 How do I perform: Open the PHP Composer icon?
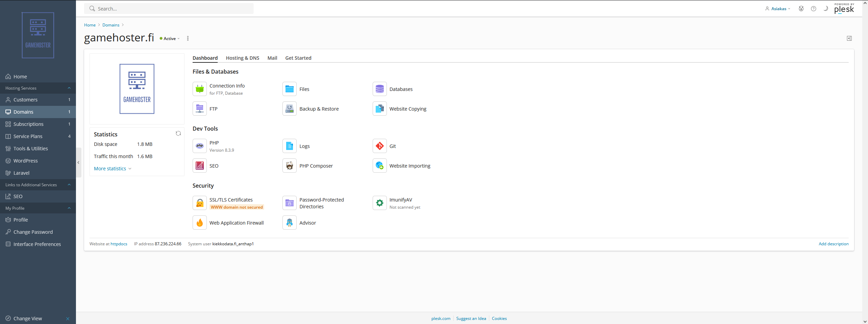pos(290,166)
